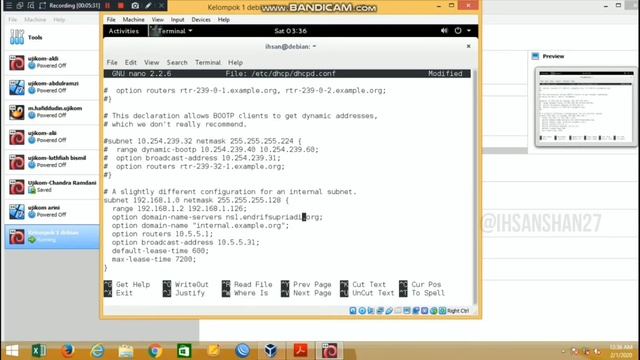This screenshot has height=360, width=640.
Task: Open terminal View menu
Action: click(x=151, y=62)
